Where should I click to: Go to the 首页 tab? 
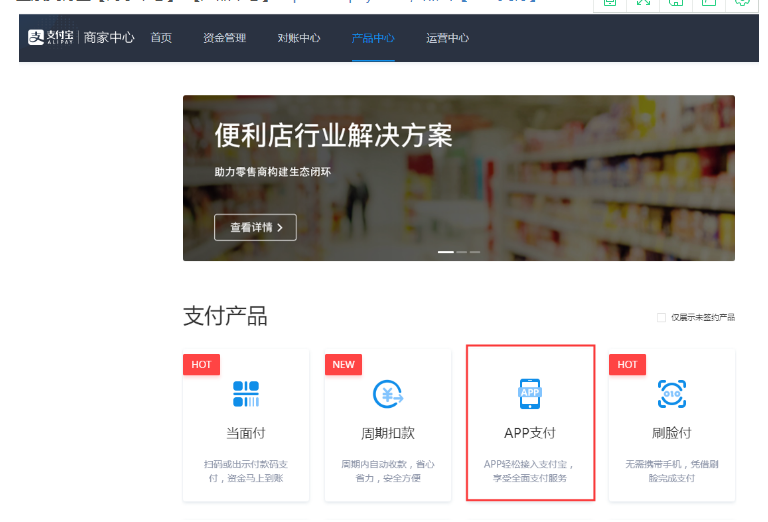(x=161, y=38)
